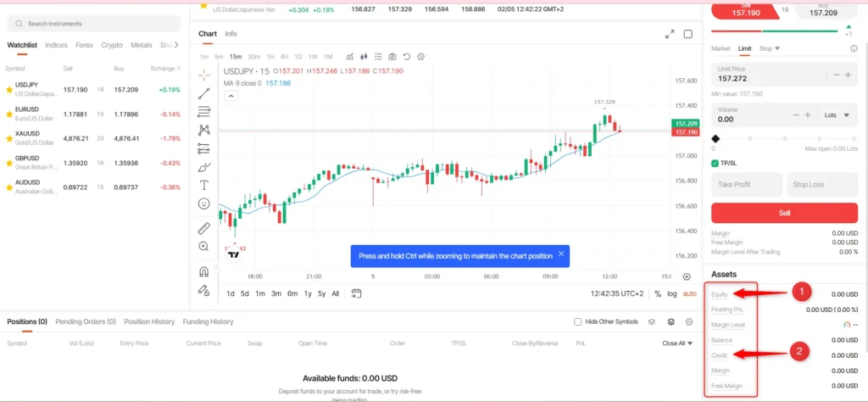Image resolution: width=868 pixels, height=402 pixels.
Task: Select the ruler measure tool
Action: (203, 228)
